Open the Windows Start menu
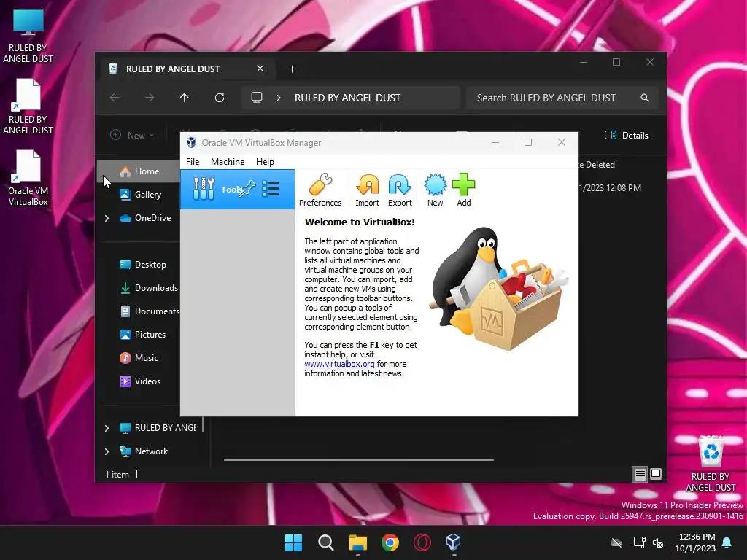This screenshot has width=747, height=560. pos(293,542)
